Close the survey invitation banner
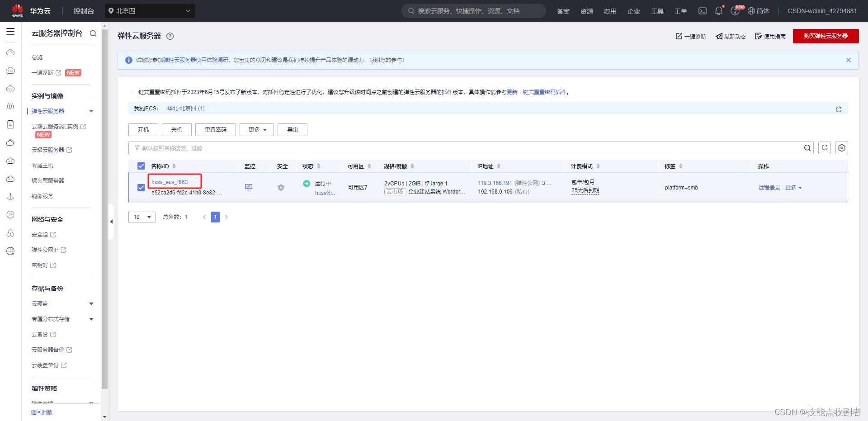This screenshot has width=868, height=421. point(849,60)
